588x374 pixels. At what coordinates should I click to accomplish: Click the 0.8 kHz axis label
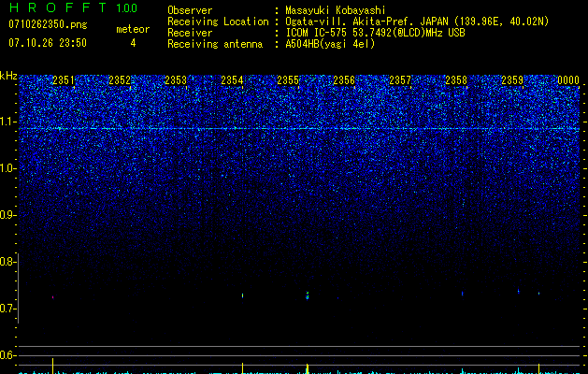tap(7, 262)
